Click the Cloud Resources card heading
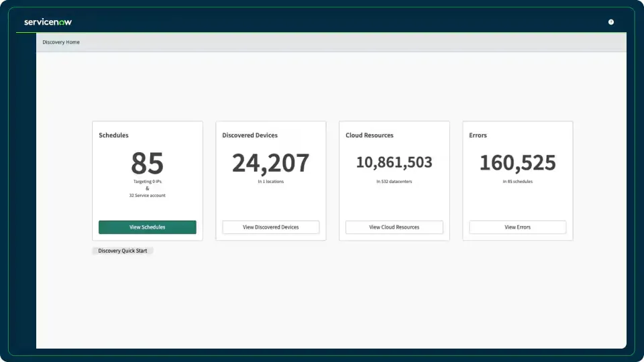 (369, 135)
